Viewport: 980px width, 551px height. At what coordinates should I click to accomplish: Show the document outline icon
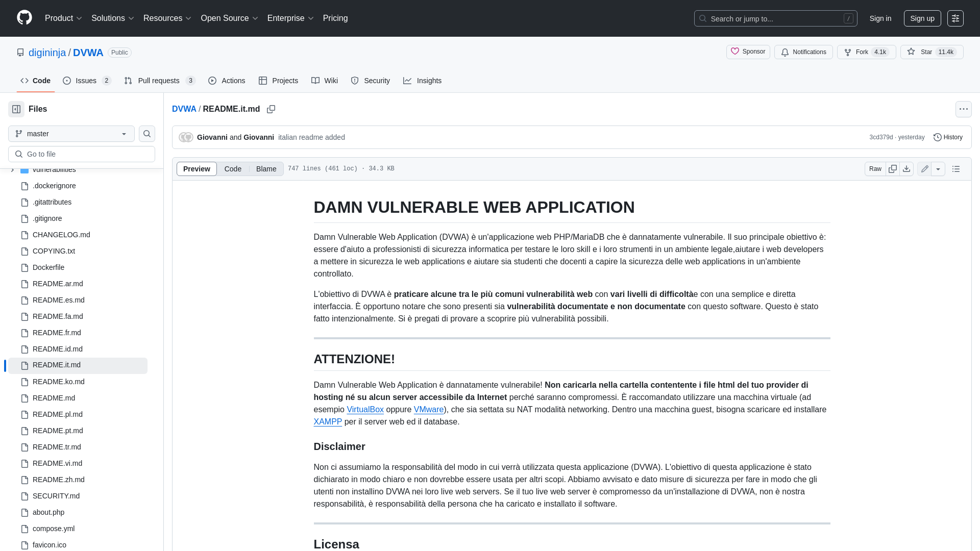click(956, 169)
